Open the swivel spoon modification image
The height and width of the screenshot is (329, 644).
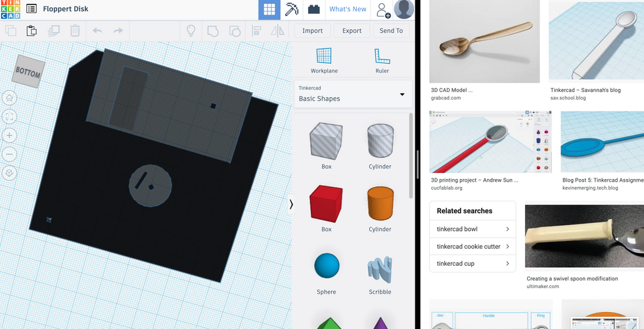(584, 236)
